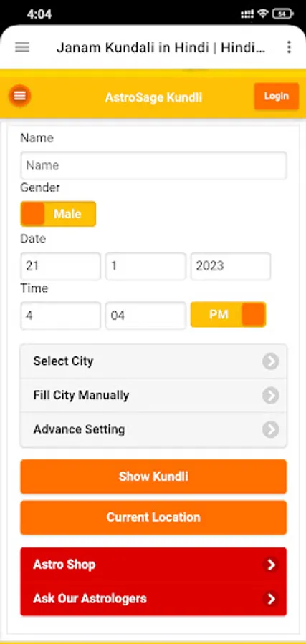Tap the arrow icon beside Fill City Manually

point(271,396)
